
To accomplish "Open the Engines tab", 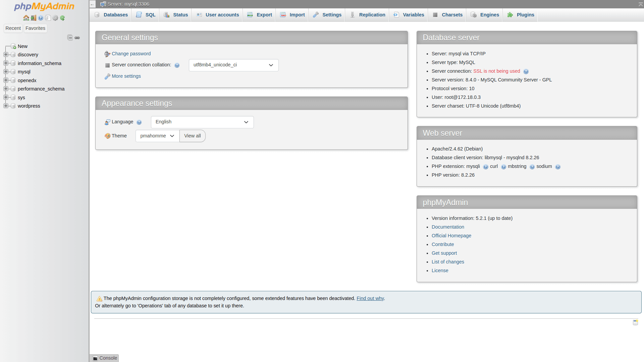I will tap(485, 15).
